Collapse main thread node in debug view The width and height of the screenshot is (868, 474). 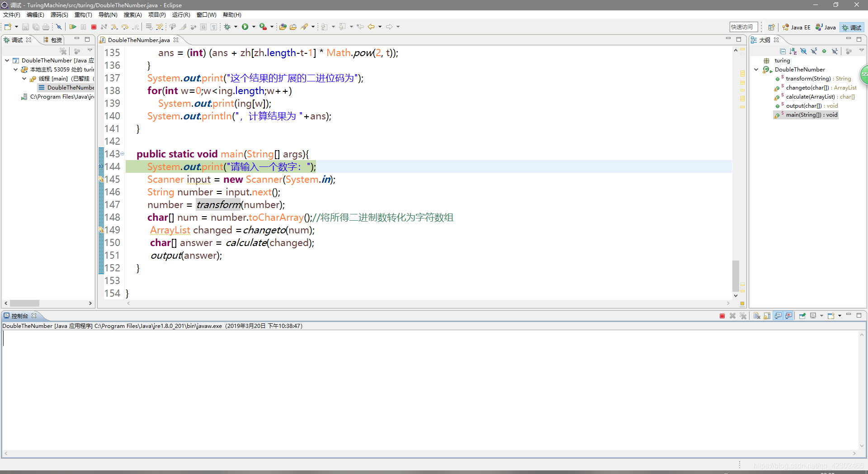(x=24, y=78)
